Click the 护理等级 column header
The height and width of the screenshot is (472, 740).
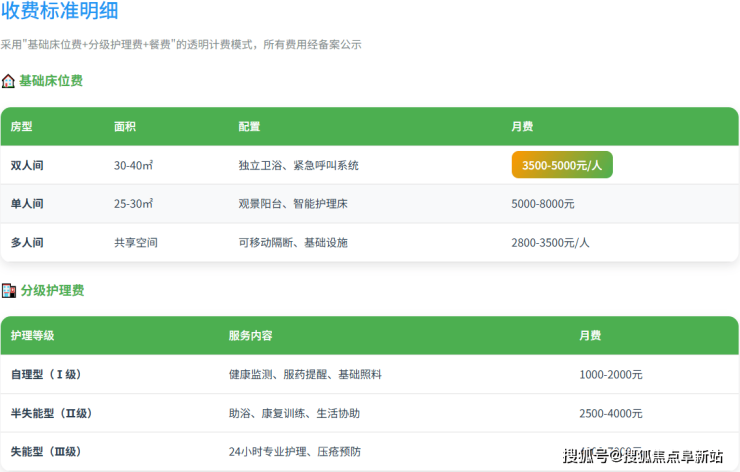point(33,336)
